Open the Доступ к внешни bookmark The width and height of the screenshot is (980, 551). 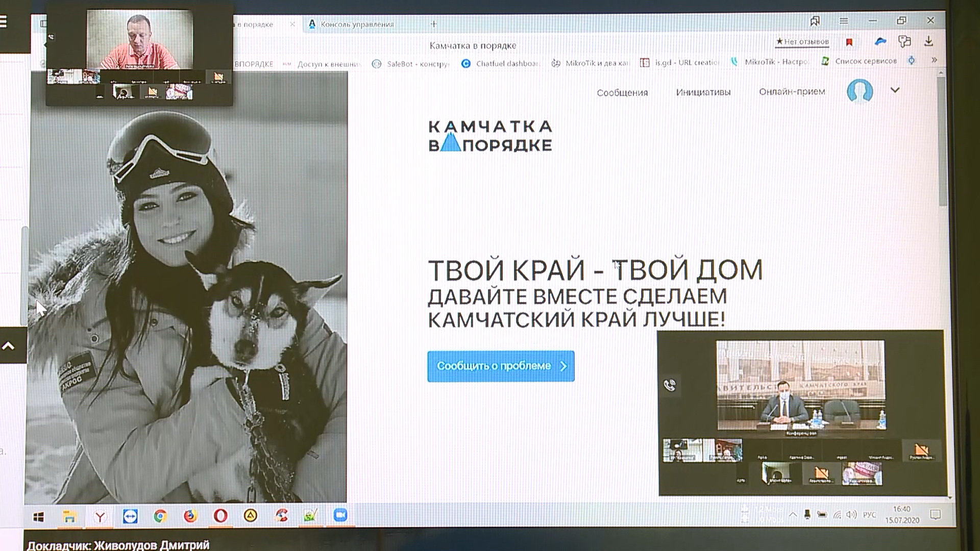(x=322, y=64)
